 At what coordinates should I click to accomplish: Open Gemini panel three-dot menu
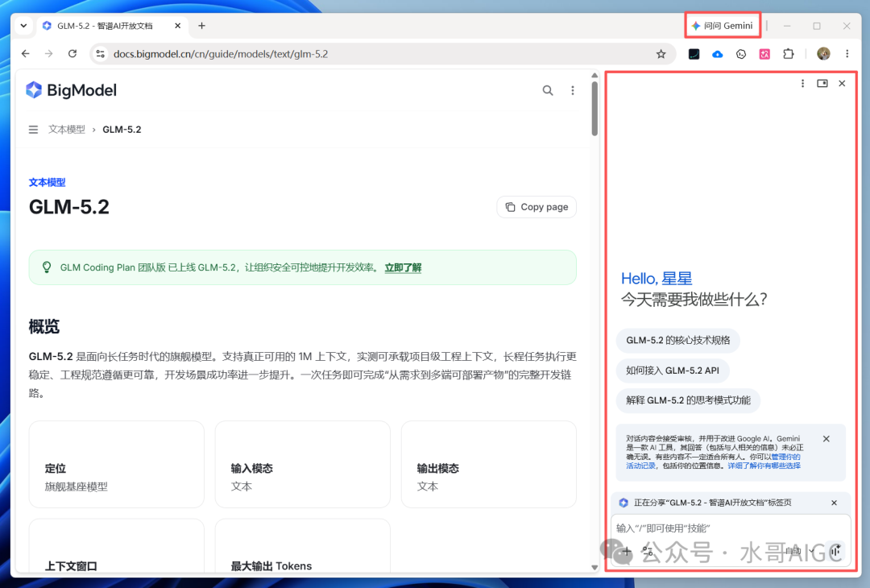(x=802, y=83)
